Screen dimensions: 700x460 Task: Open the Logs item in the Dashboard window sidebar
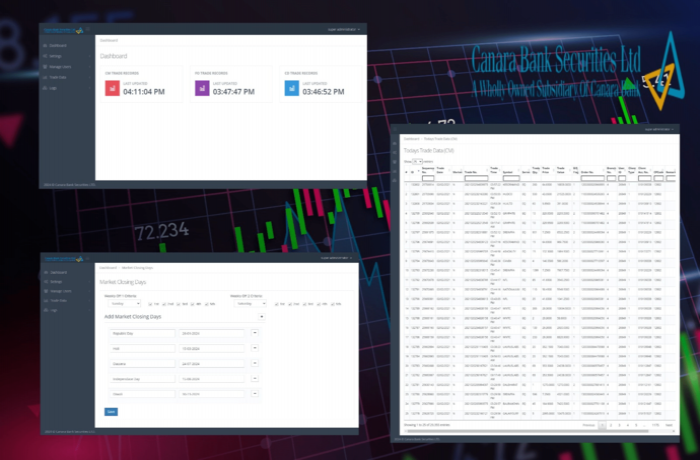click(x=67, y=88)
